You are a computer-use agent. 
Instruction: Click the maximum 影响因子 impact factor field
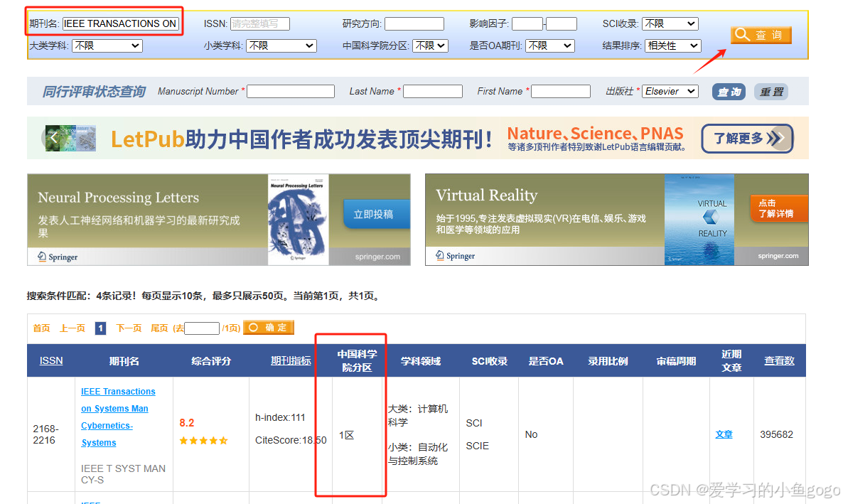562,23
